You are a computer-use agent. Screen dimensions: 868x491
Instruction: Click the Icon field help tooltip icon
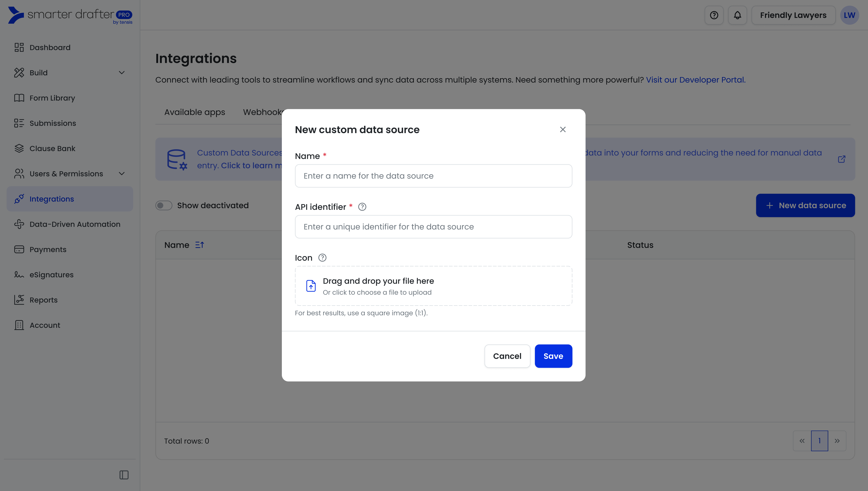pos(322,258)
